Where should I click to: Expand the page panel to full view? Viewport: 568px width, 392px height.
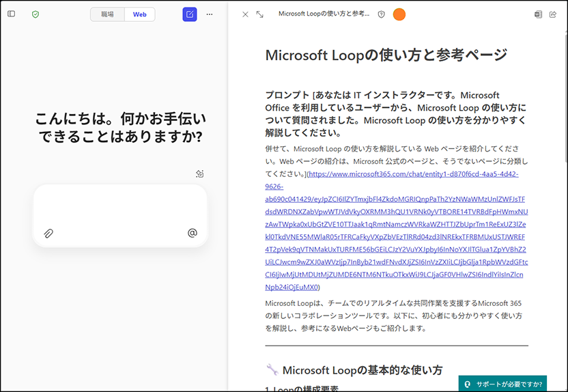(x=259, y=14)
